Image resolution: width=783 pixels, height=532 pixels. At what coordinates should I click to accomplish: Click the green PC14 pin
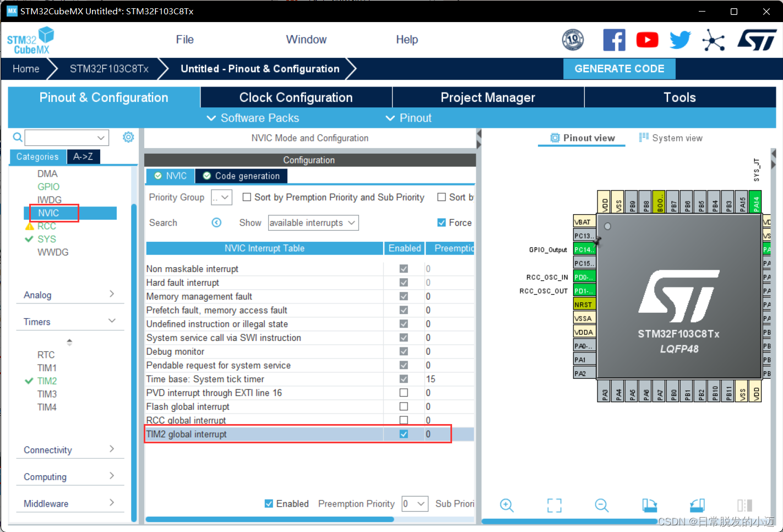coord(584,249)
